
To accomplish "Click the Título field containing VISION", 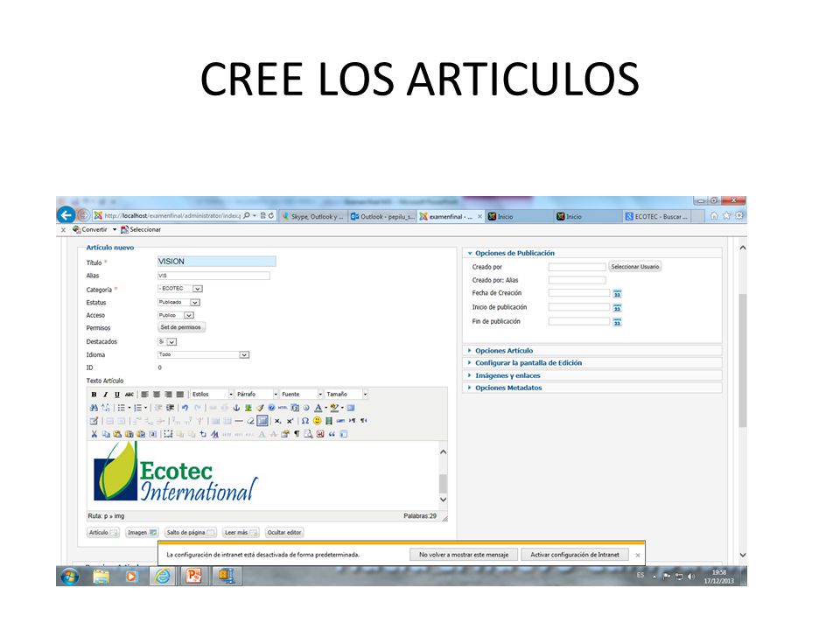I will point(216,262).
